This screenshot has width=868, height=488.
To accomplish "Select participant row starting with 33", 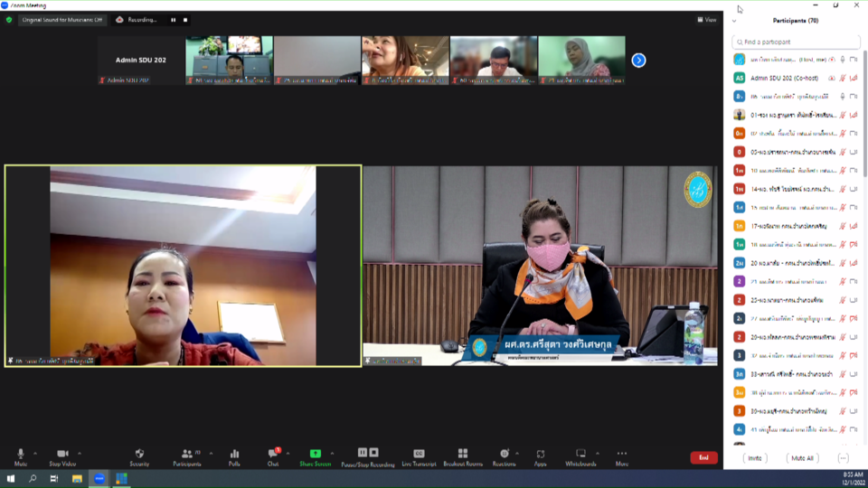I will click(796, 374).
